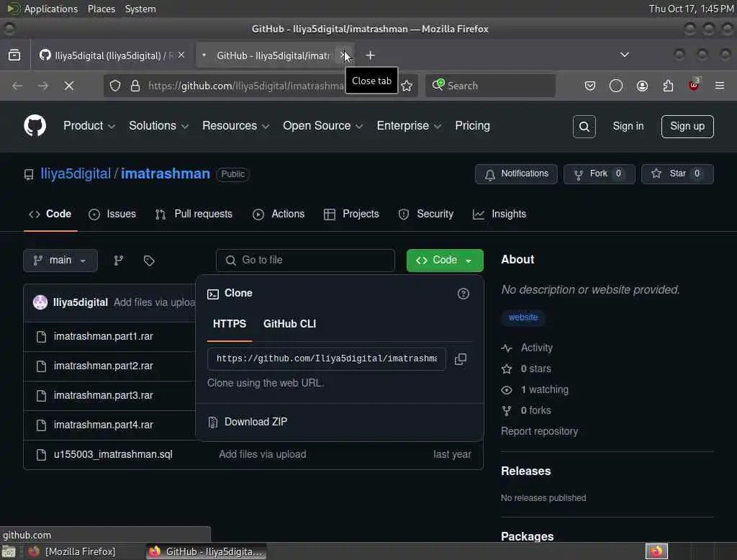Open the Activity link in About
This screenshot has width=737, height=560.
[x=536, y=348]
